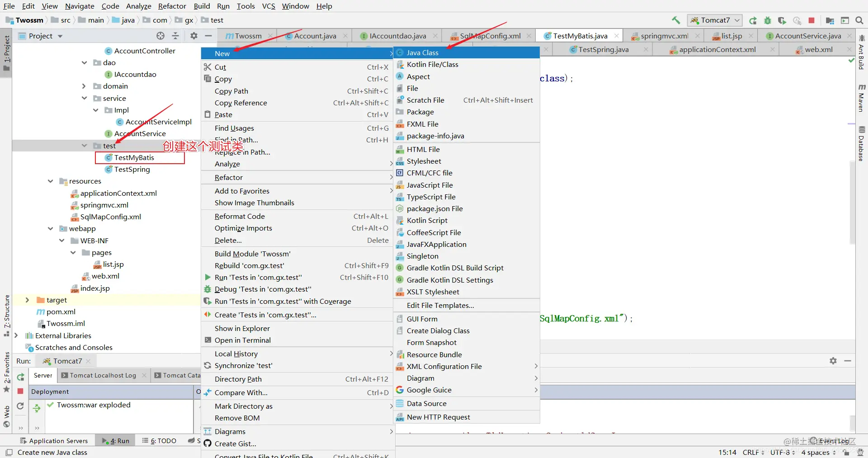Open the Favorites tool window strip
868x458 pixels.
click(6, 372)
